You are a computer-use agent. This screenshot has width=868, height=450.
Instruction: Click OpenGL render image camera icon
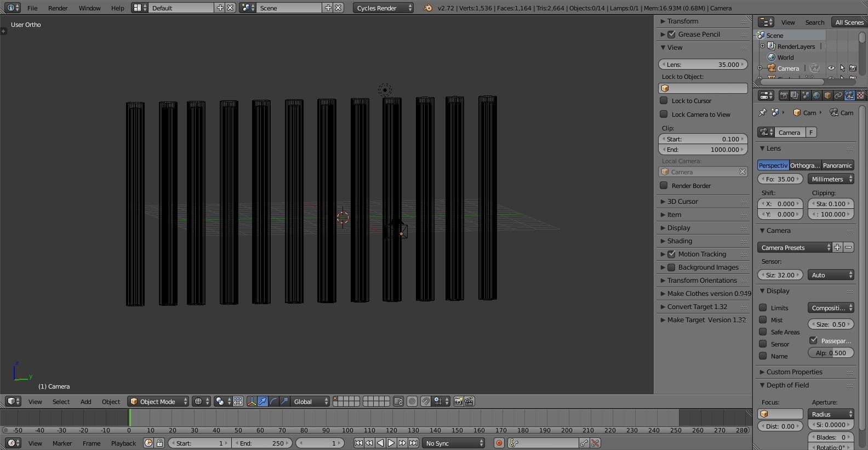[459, 402]
